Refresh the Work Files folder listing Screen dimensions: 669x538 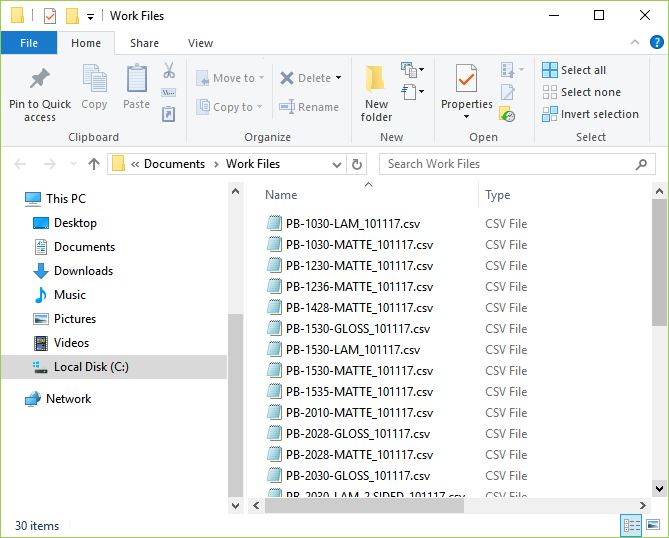[358, 164]
